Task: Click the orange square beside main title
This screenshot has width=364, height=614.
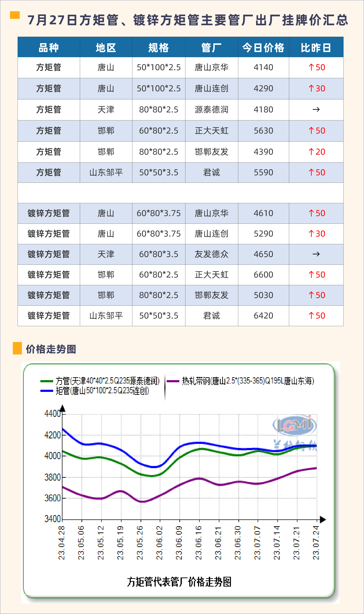Action: coord(15,15)
